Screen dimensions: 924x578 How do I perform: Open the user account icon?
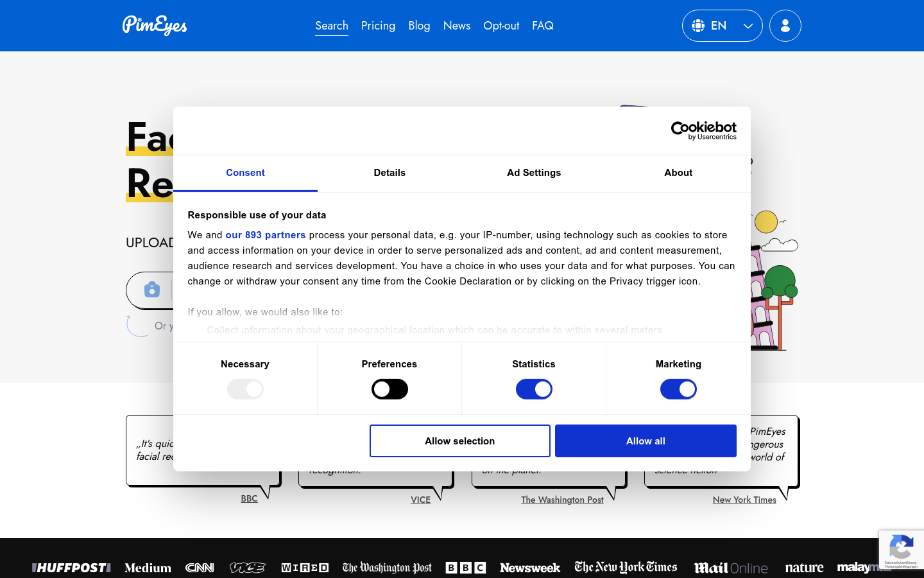(785, 26)
